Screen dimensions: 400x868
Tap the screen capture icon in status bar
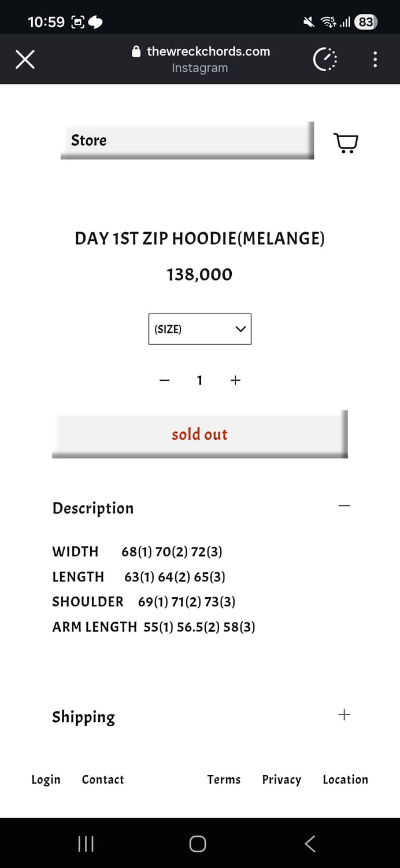(78, 21)
